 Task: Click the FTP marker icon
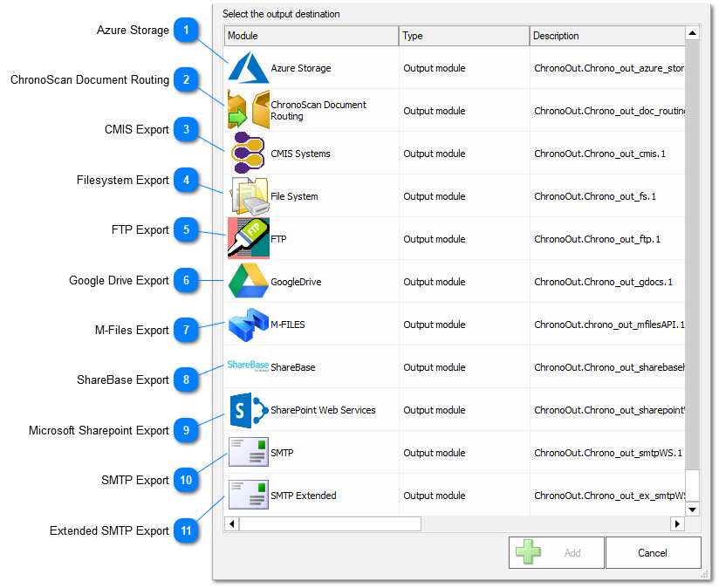(249, 238)
